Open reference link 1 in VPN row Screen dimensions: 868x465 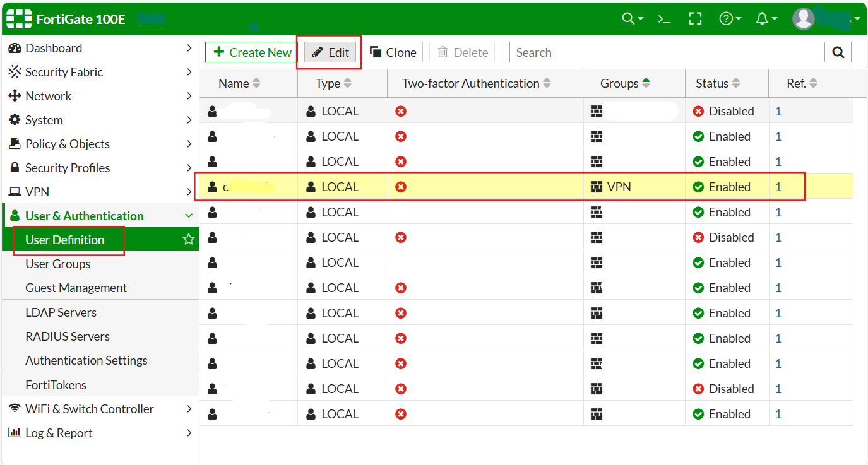point(778,187)
